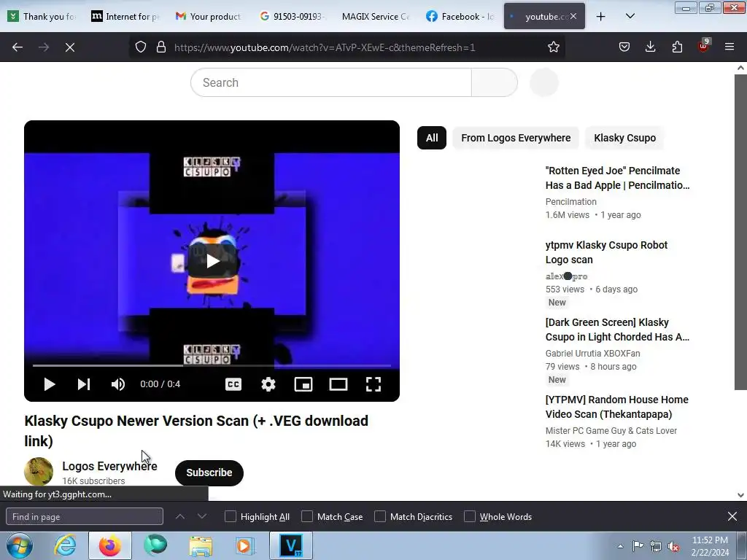Open YTPMV Random House Home Video Scan
This screenshot has width=747, height=560.
click(617, 407)
